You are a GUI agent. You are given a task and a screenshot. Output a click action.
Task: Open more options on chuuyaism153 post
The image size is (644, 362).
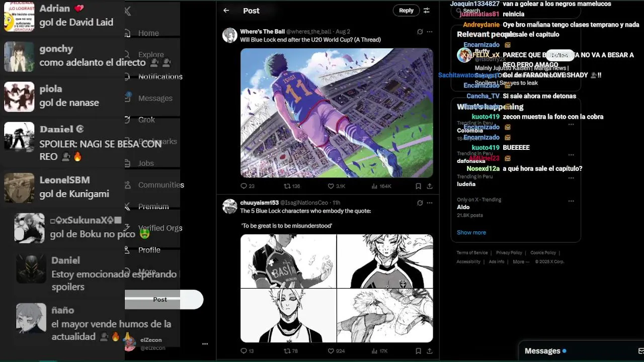tap(430, 203)
